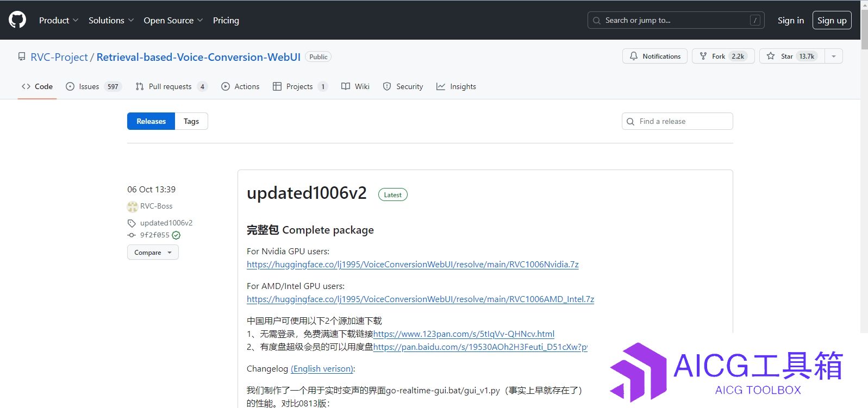Open the pan.baidu.com download link
The height and width of the screenshot is (408, 868).
480,347
